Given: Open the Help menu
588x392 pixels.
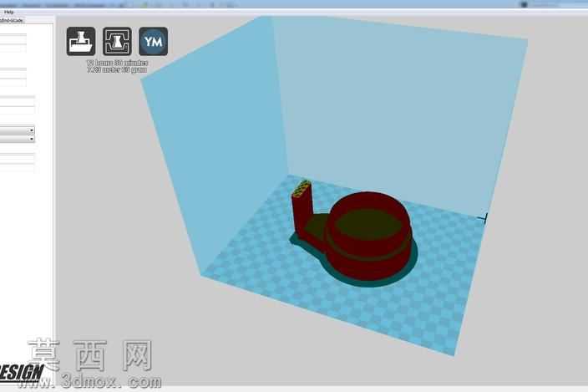Looking at the screenshot, I should 8,13.
